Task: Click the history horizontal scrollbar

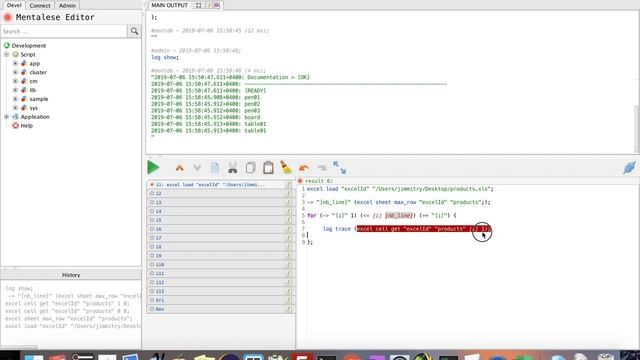Action: (x=19, y=347)
